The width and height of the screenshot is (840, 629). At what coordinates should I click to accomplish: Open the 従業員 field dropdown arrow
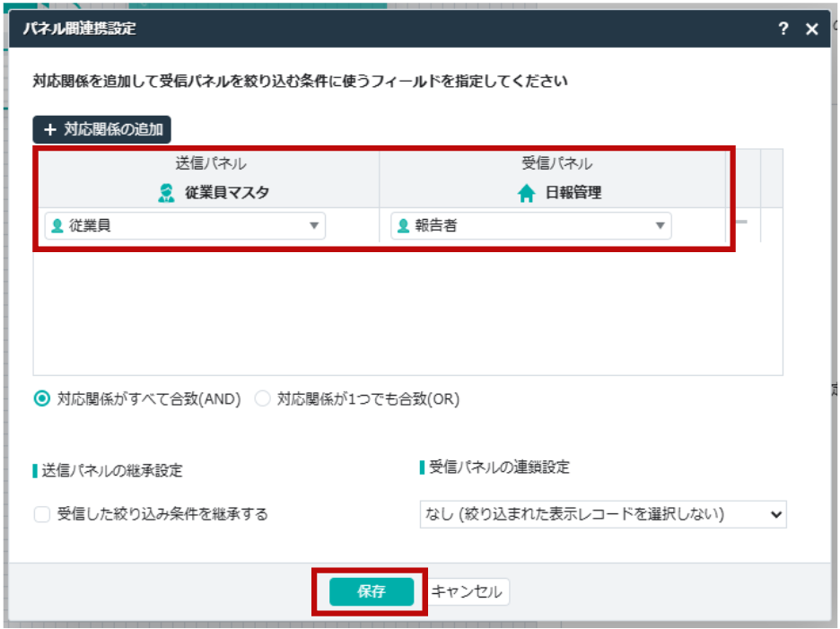pyautogui.click(x=314, y=226)
